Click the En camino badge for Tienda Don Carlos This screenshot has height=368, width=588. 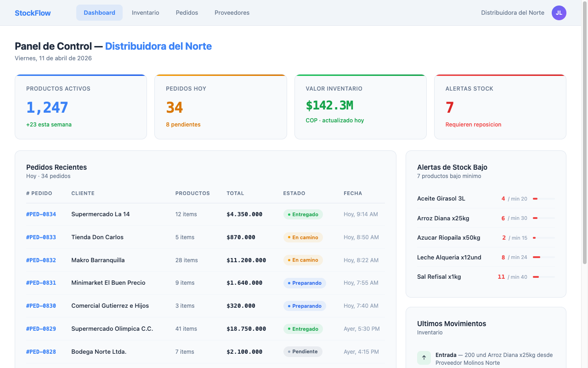click(304, 237)
